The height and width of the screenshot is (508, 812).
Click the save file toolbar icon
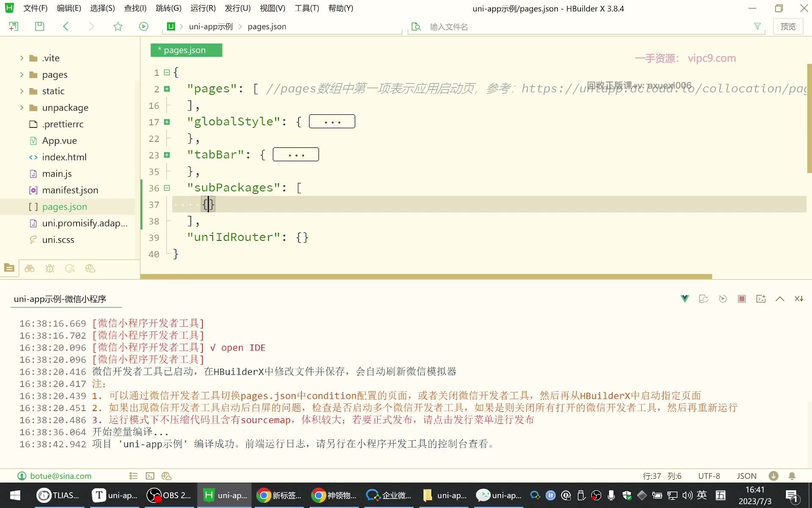[x=39, y=26]
